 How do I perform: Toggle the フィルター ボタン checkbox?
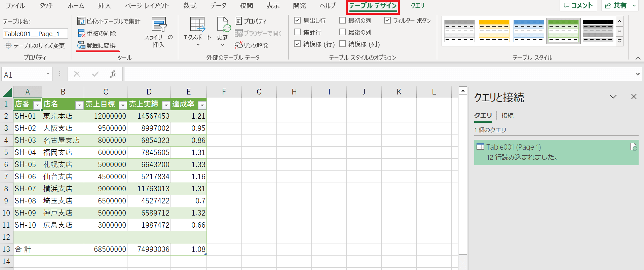[x=387, y=21]
